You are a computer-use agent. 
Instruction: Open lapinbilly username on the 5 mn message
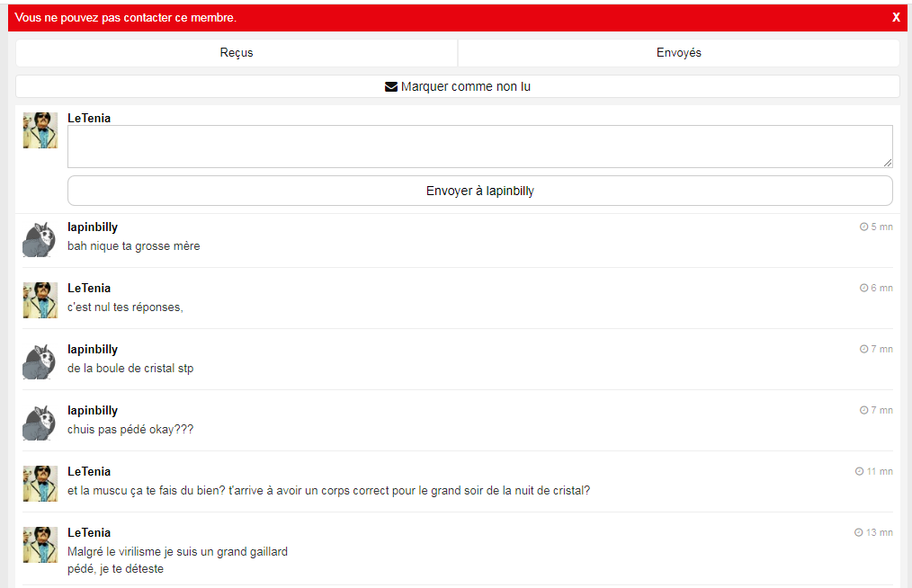point(93,227)
